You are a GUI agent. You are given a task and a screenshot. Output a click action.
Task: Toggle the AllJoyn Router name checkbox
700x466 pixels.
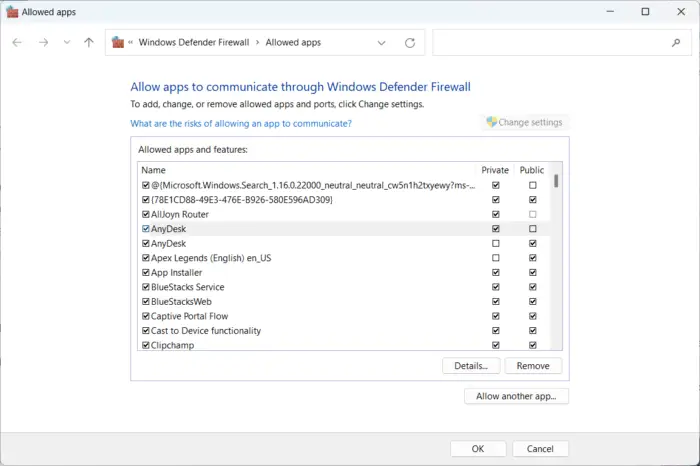tap(146, 214)
